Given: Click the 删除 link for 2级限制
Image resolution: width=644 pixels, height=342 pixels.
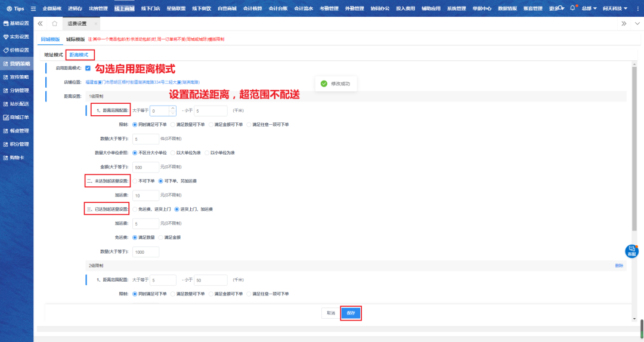Looking at the screenshot, I should pos(618,266).
